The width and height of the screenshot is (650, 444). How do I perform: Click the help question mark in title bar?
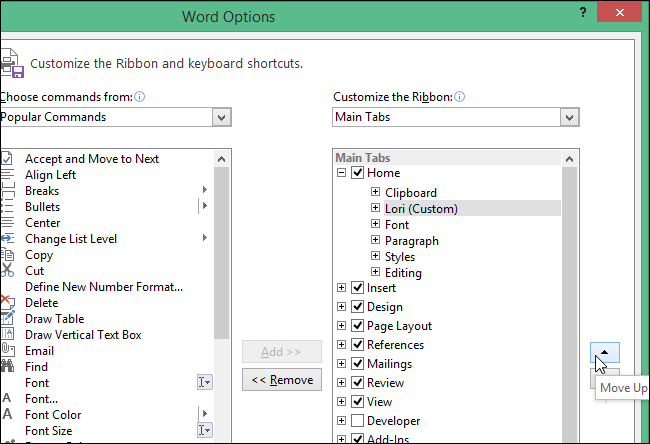583,13
